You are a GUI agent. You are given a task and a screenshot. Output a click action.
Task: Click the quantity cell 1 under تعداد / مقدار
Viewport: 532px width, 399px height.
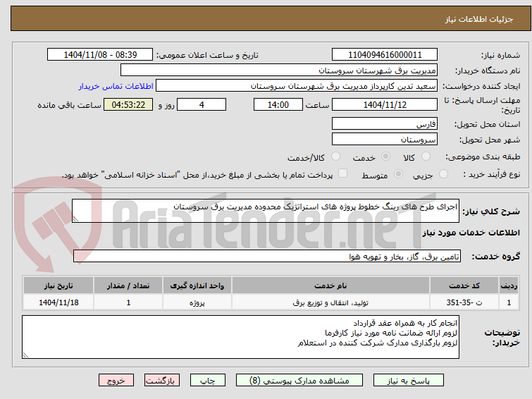click(x=128, y=302)
